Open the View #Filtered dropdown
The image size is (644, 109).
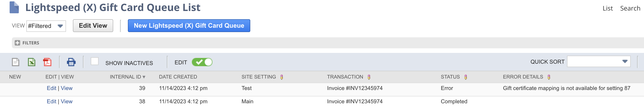(x=46, y=26)
